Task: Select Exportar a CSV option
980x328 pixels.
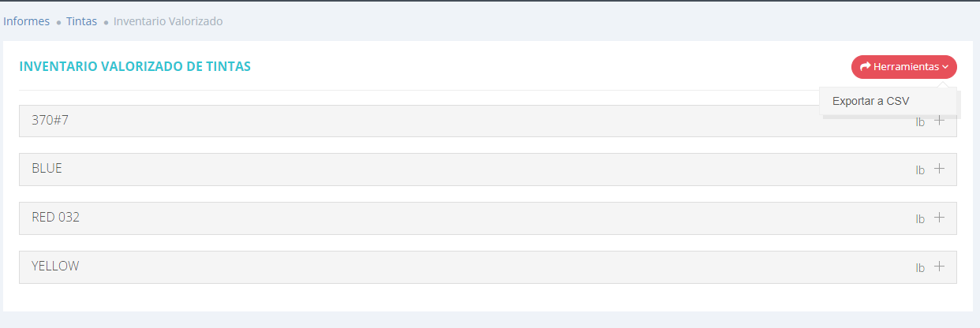Action: pyautogui.click(x=870, y=101)
